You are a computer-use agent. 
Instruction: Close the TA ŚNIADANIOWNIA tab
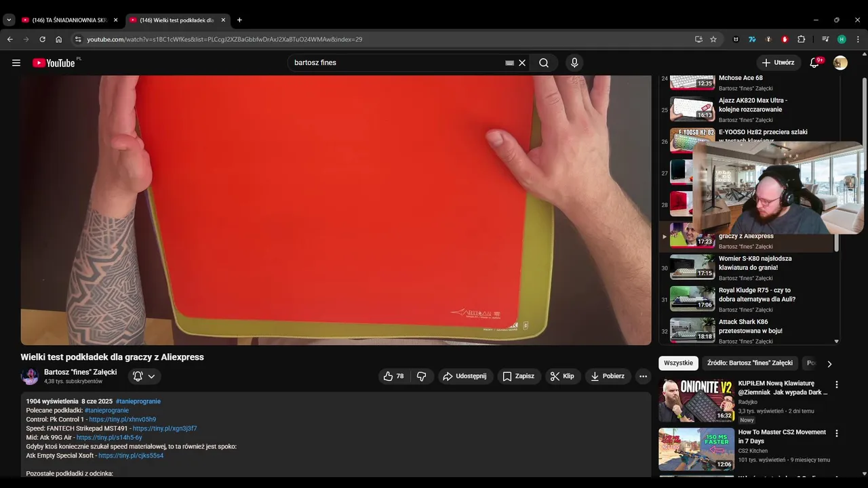click(115, 20)
